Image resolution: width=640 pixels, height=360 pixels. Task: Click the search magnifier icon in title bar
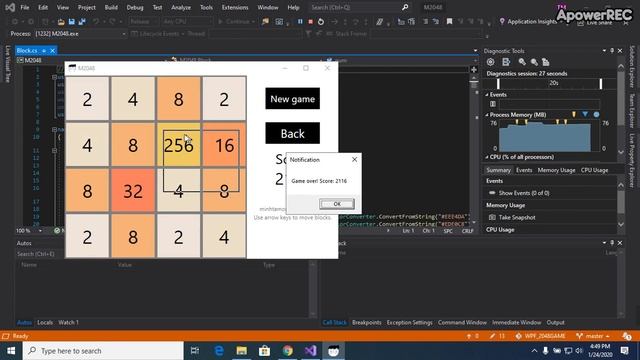[405, 7]
